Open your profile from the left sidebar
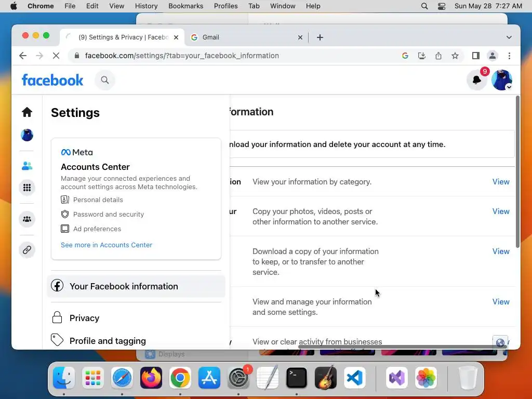Screen dimensions: 532x399 tap(27, 135)
